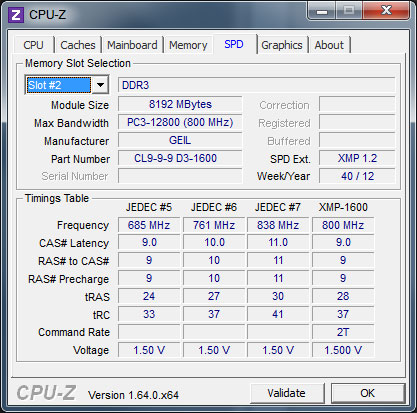Viewport: 417px width, 413px height.
Task: Click the 2T Command Rate value
Action: [343, 332]
